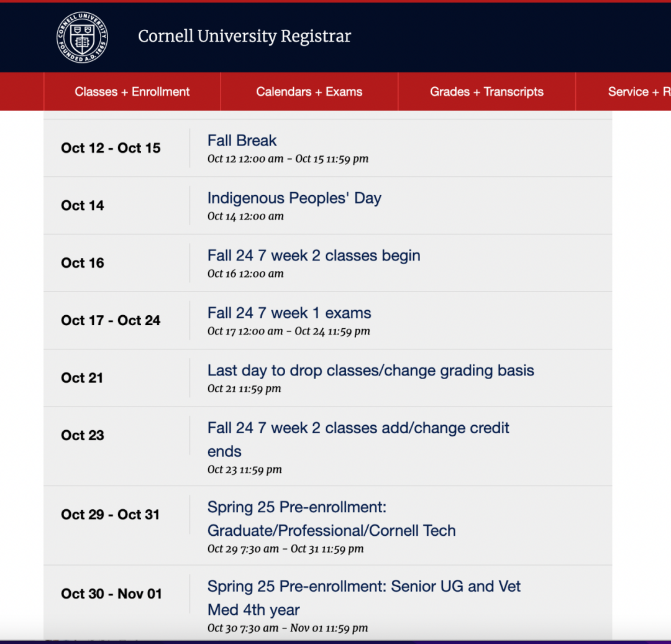The width and height of the screenshot is (671, 644).
Task: Select the Oct 21 date label
Action: click(82, 378)
